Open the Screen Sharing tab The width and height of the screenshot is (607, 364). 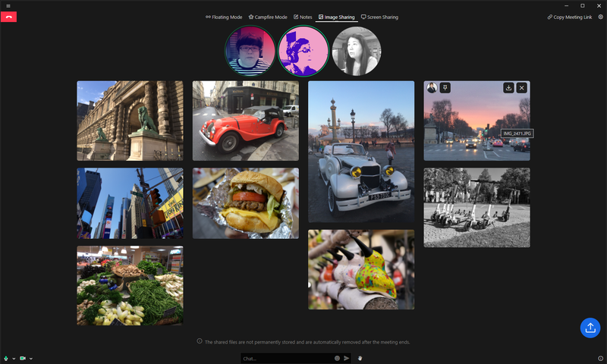[x=379, y=17]
